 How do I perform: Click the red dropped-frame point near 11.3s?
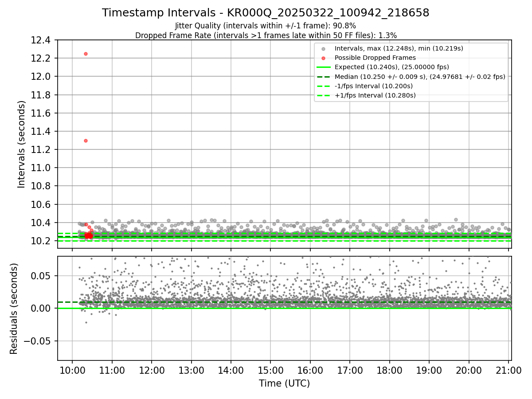[86, 141]
